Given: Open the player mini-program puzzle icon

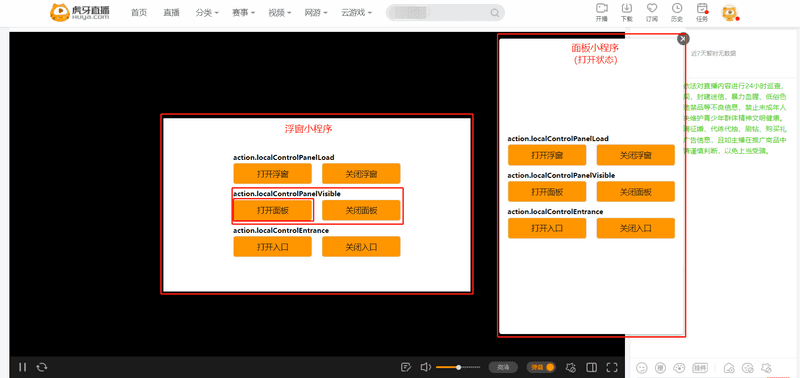Looking at the screenshot, I should tap(571, 367).
